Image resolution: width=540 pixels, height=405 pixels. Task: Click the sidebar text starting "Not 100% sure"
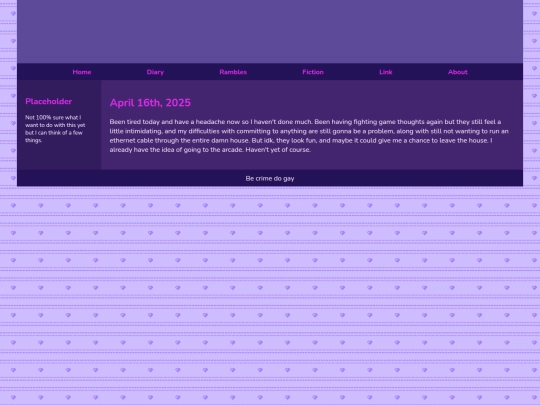point(55,129)
